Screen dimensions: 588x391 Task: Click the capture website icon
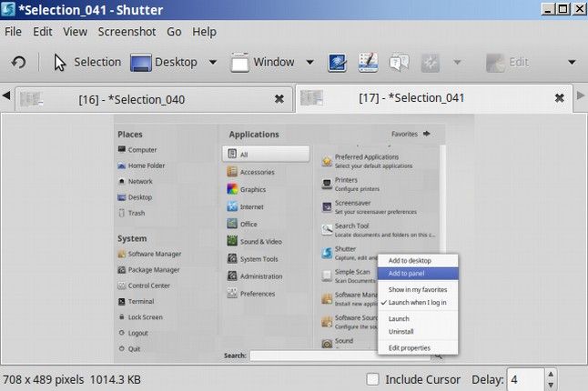point(337,63)
